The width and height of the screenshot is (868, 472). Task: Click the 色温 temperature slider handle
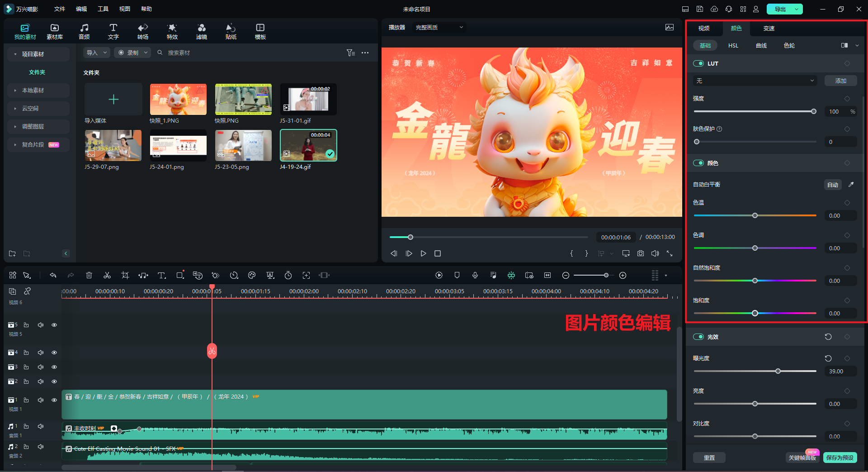point(755,215)
